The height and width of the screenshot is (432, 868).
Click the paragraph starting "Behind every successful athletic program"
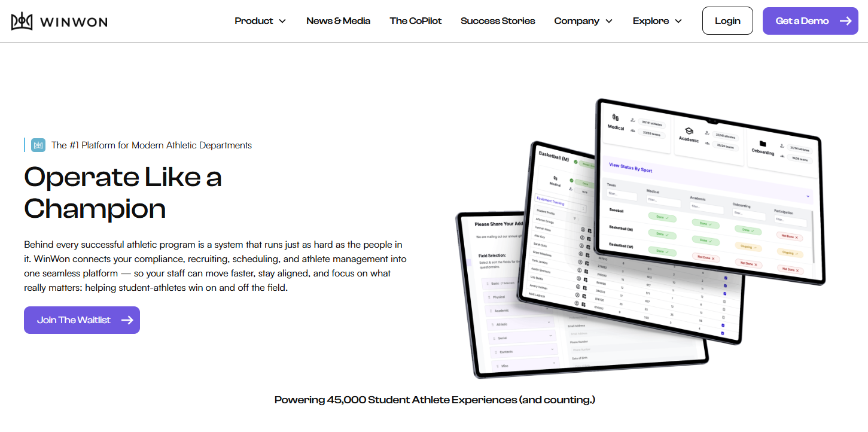(x=215, y=266)
